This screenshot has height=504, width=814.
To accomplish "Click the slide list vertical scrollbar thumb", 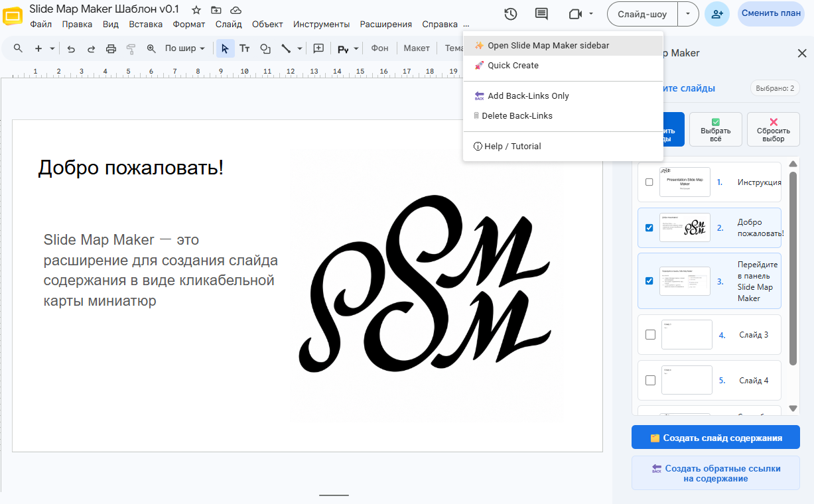I will point(793,267).
